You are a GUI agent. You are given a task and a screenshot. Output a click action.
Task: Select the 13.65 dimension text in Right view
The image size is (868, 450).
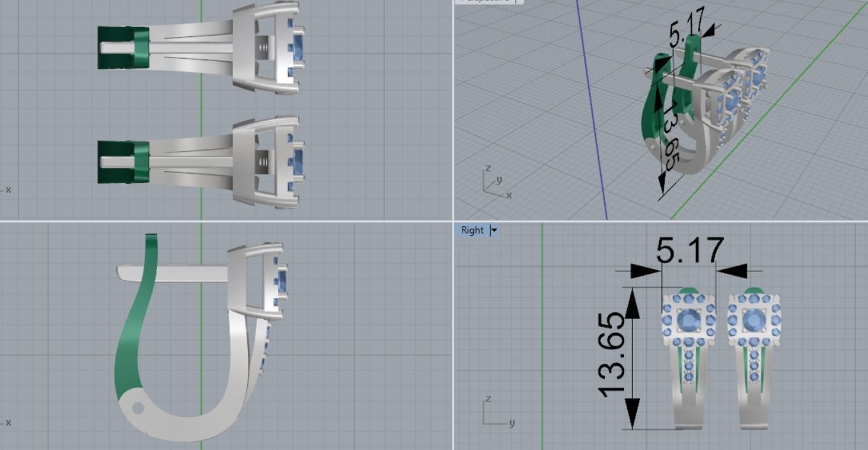pos(611,354)
